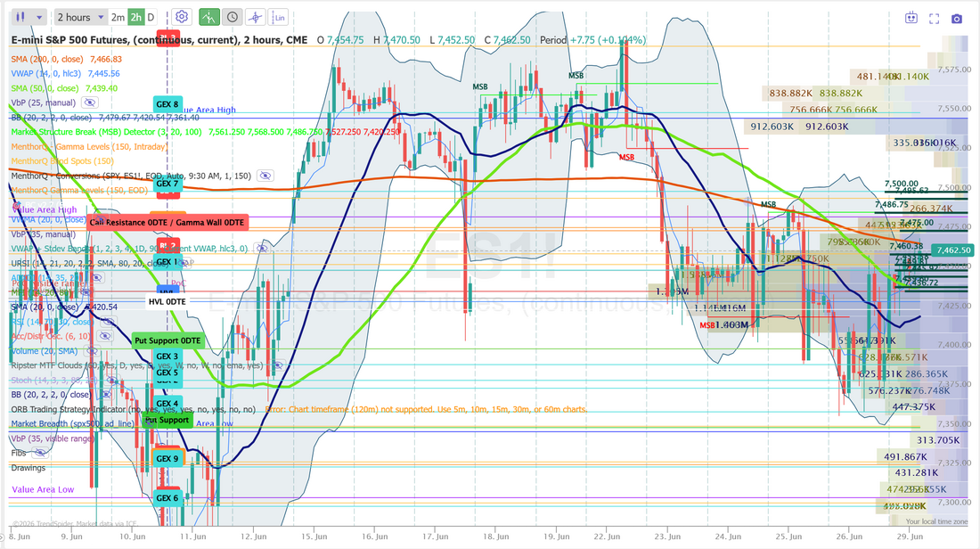Open the Market Structure Break Detector label

tap(106, 132)
